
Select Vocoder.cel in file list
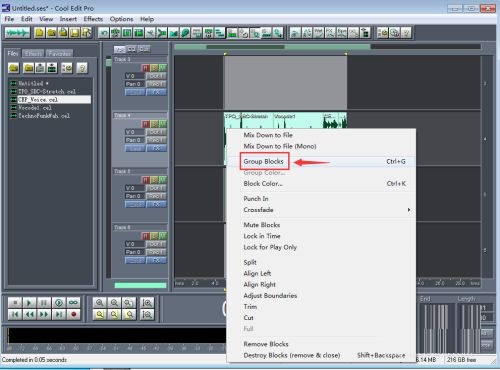(x=35, y=108)
